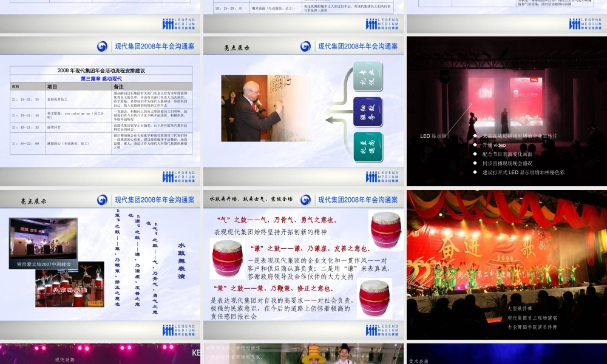Image resolution: width=607 pixels, height=364 pixels.
Task: Click the swirl logo on the water drum dance slide
Action: coord(102,200)
